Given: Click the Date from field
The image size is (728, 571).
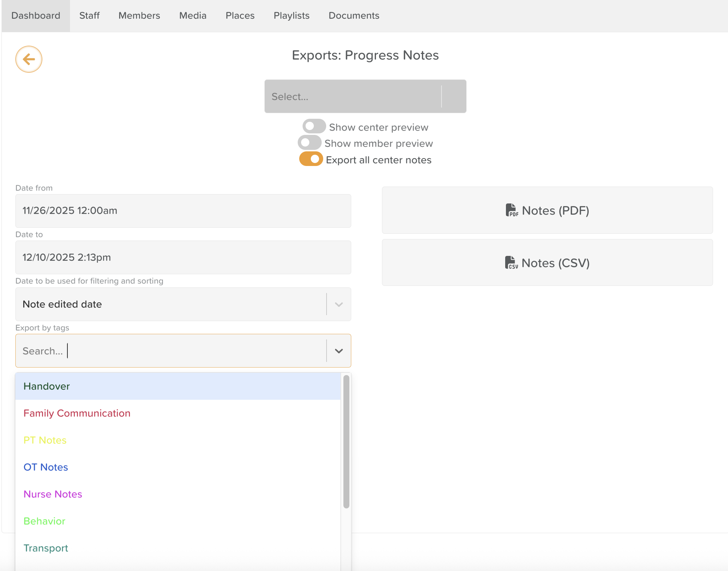Looking at the screenshot, I should coord(183,211).
